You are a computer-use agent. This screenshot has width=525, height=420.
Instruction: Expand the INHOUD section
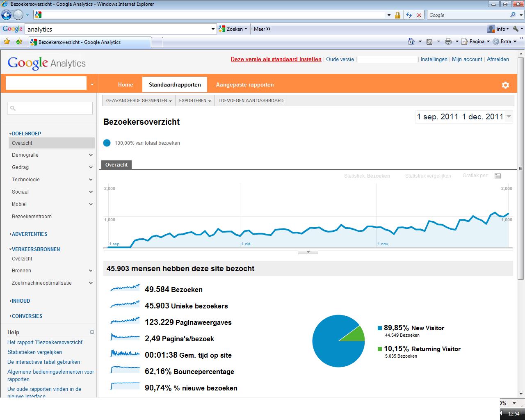[20, 301]
